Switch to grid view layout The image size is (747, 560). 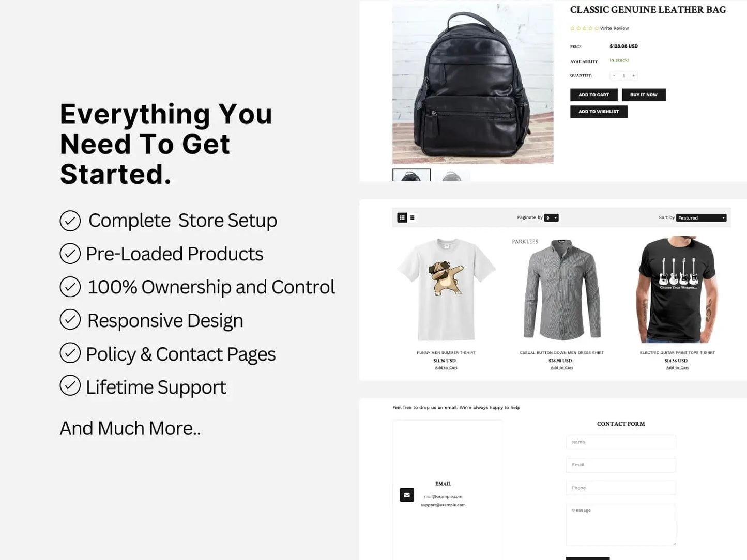click(x=402, y=218)
